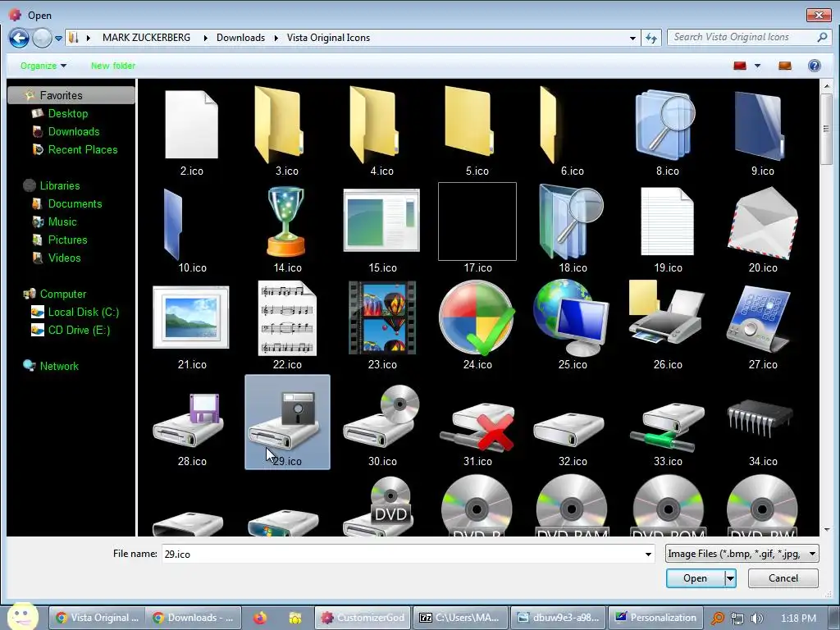Image resolution: width=840 pixels, height=630 pixels.
Task: Expand the recent pages dropdown arrow
Action: (58, 39)
